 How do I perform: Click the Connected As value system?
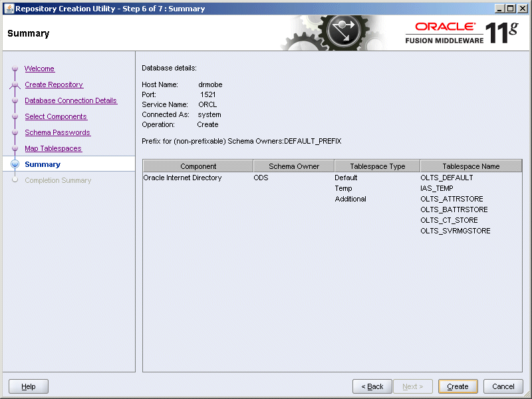point(209,114)
